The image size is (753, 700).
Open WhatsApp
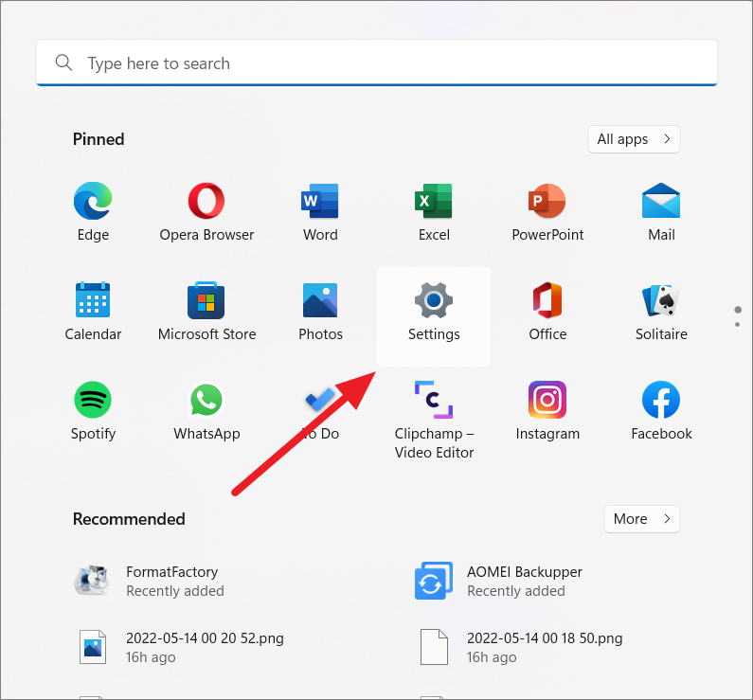[206, 411]
